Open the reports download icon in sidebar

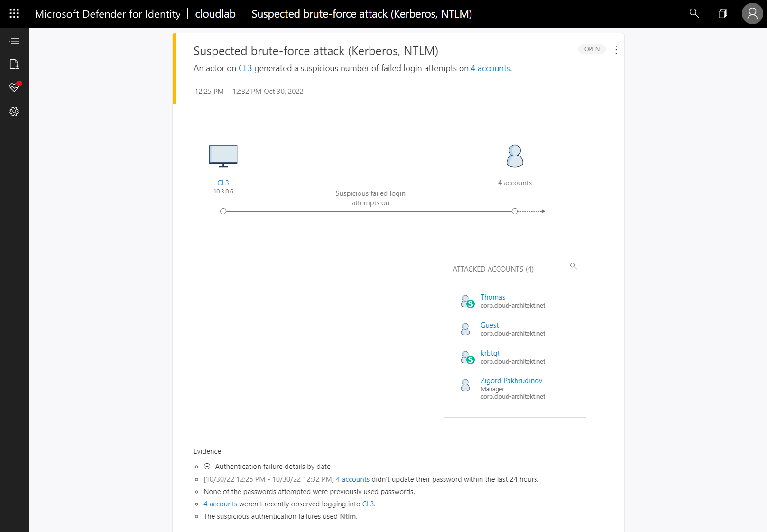click(14, 64)
